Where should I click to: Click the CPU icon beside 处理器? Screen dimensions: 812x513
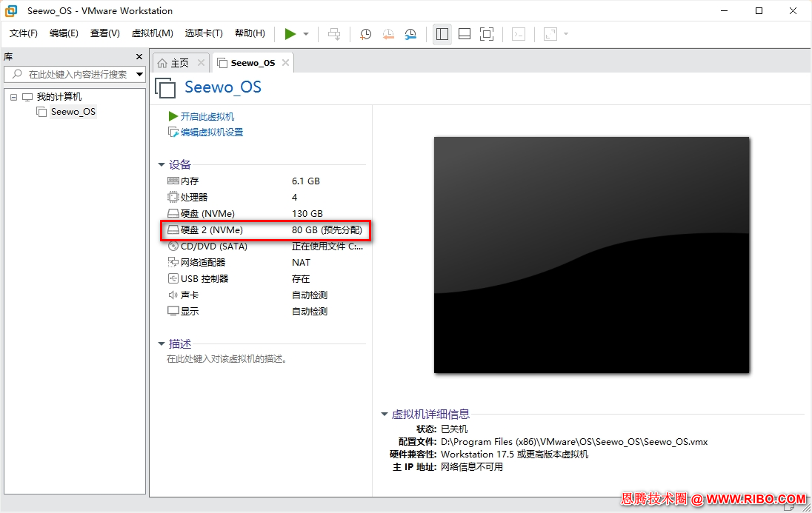173,197
